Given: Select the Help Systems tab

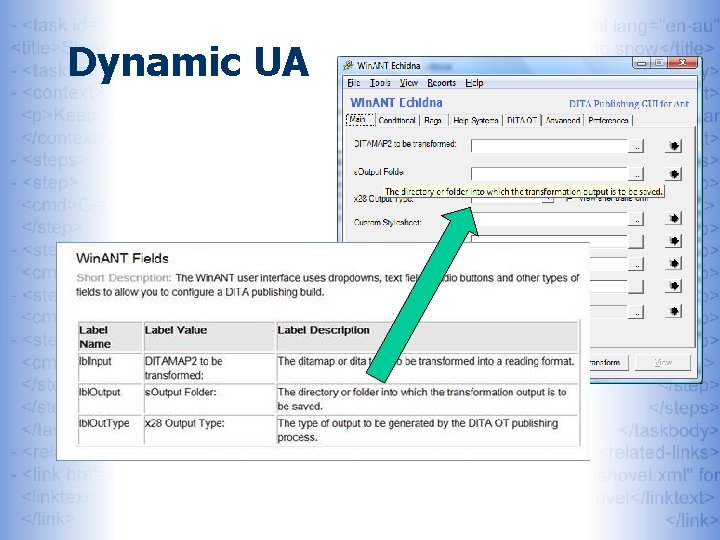Looking at the screenshot, I should (x=475, y=120).
